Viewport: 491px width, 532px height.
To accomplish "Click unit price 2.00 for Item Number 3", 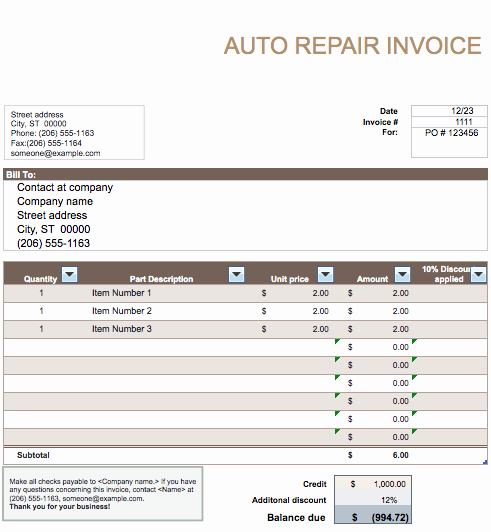I will pos(321,329).
